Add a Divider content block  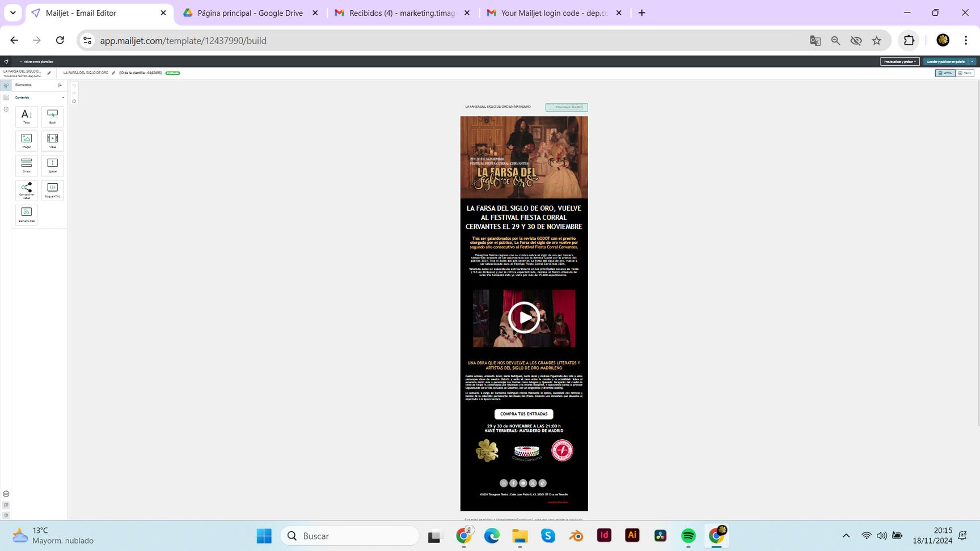[27, 165]
